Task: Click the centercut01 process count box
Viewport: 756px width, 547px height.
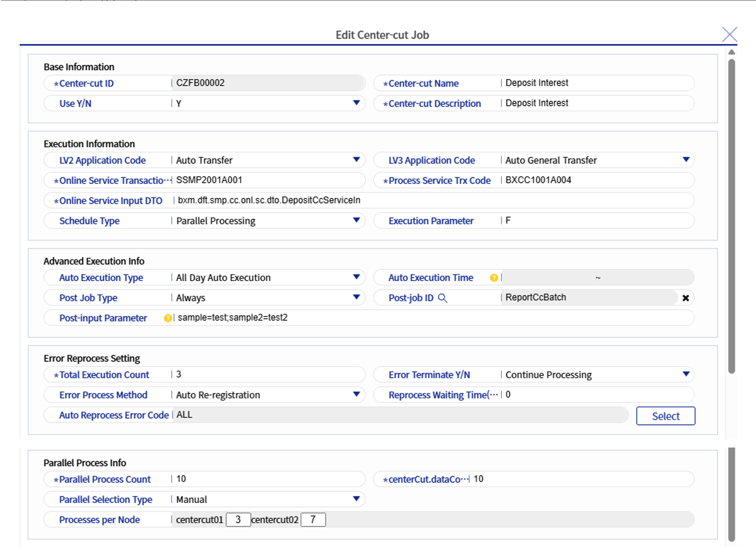Action: (238, 520)
